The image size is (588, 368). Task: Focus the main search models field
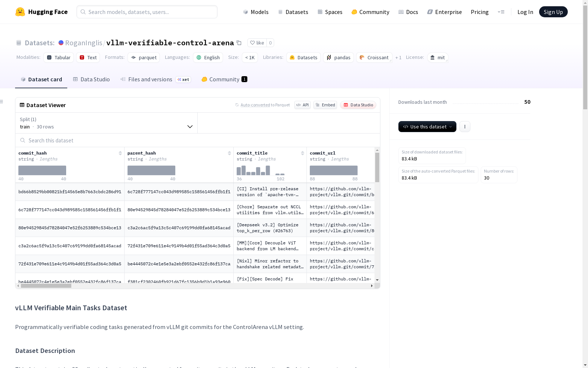(x=147, y=12)
